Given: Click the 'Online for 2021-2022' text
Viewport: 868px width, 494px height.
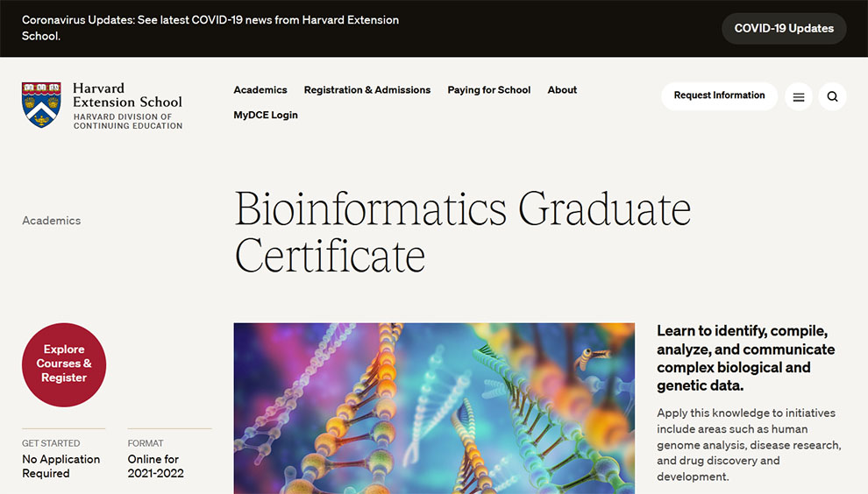Looking at the screenshot, I should 155,466.
